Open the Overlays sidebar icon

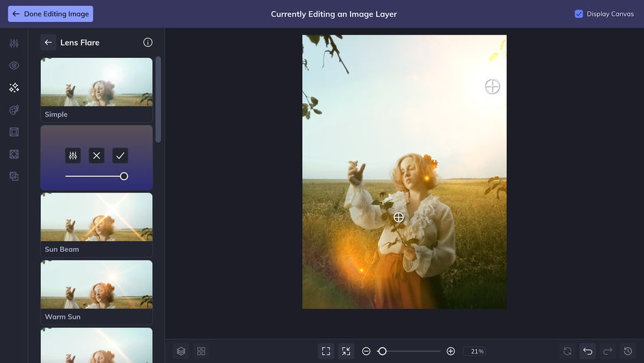pyautogui.click(x=14, y=154)
